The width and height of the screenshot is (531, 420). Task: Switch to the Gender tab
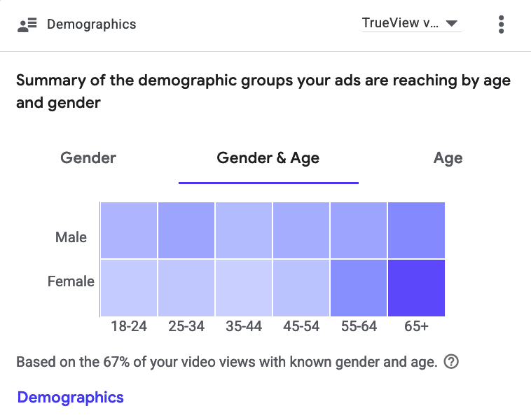88,158
